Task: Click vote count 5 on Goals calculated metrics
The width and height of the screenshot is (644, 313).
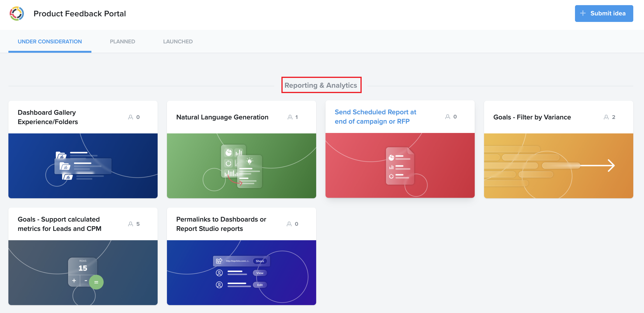Action: (138, 224)
